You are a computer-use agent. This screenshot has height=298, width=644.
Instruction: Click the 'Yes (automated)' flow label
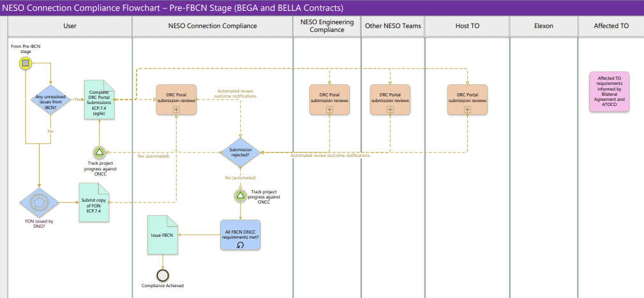pyautogui.click(x=153, y=156)
